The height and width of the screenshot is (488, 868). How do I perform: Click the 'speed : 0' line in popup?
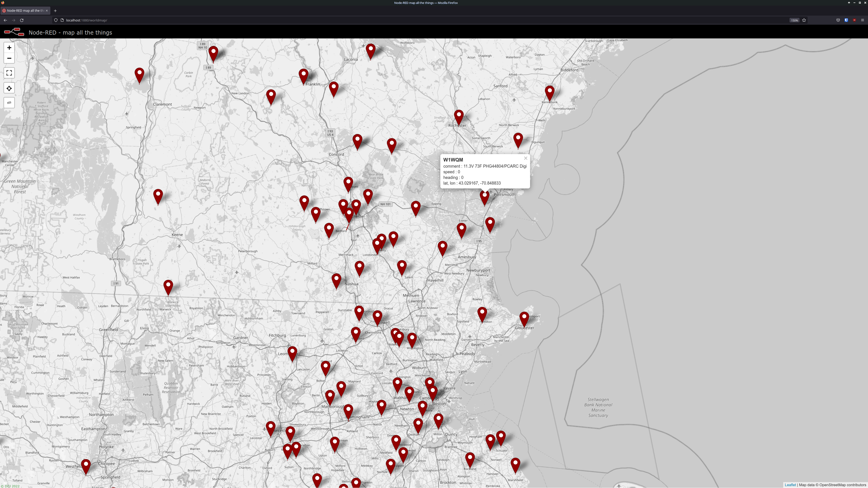pos(452,172)
